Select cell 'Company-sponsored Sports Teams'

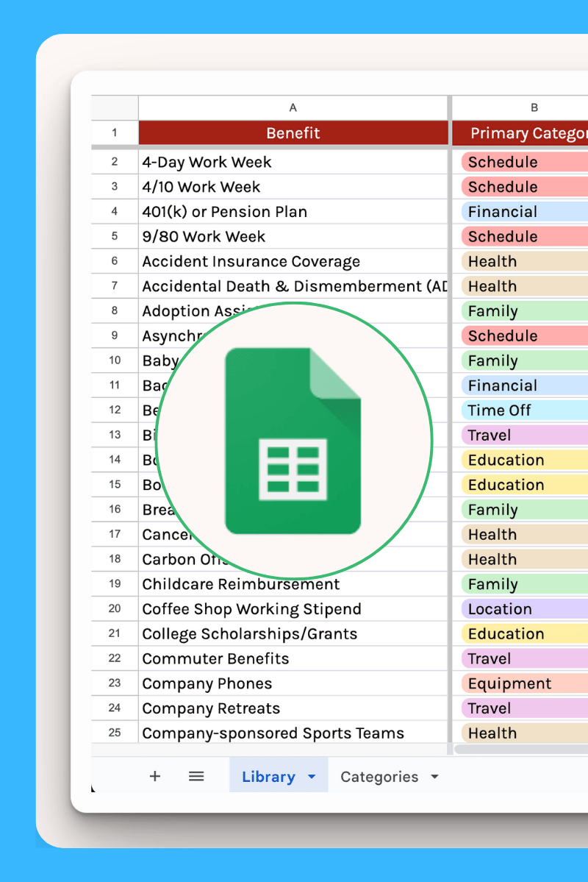point(293,733)
